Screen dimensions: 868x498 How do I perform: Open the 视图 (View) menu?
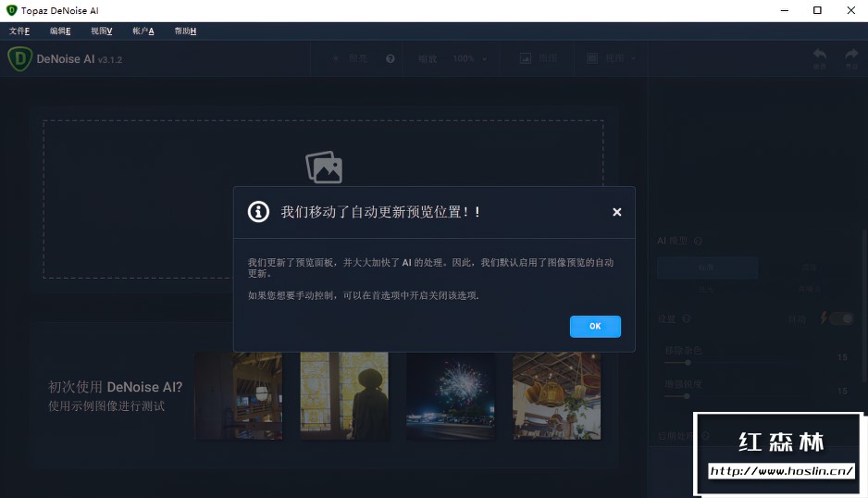coord(101,31)
